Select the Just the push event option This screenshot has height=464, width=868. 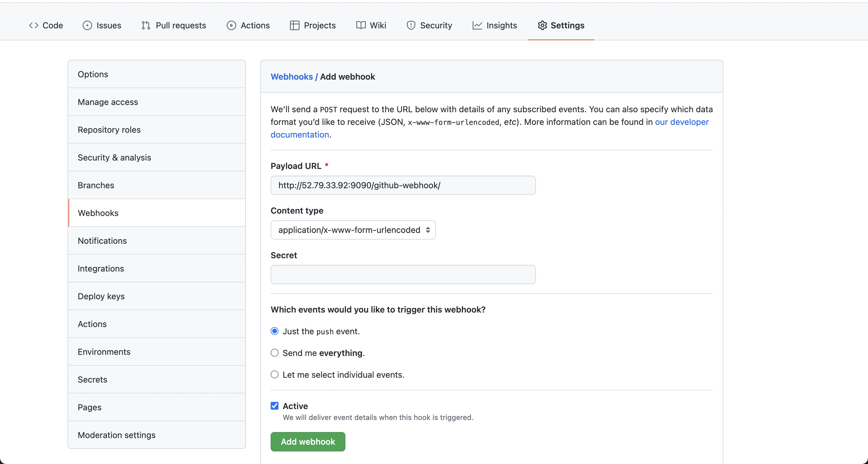point(274,331)
